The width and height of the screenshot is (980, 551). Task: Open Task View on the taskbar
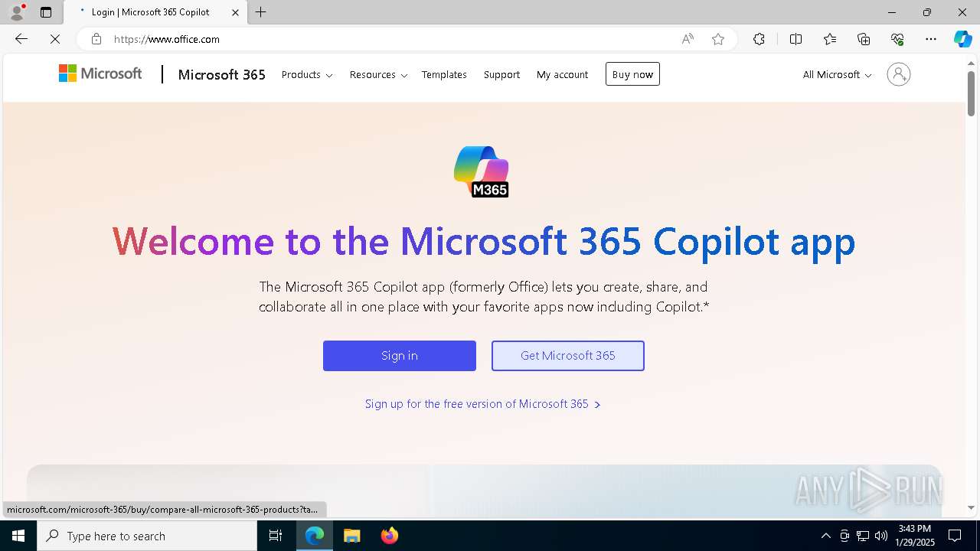click(276, 536)
